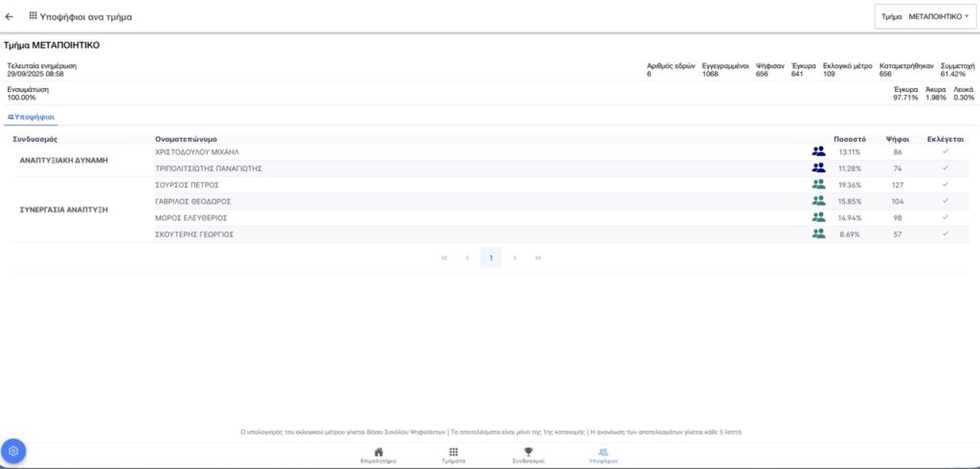Open the Τμήμα ΜΕΤΑΠΟΙΗΤΙΚΟ dropdown
Image resolution: width=980 pixels, height=469 pixels.
924,16
